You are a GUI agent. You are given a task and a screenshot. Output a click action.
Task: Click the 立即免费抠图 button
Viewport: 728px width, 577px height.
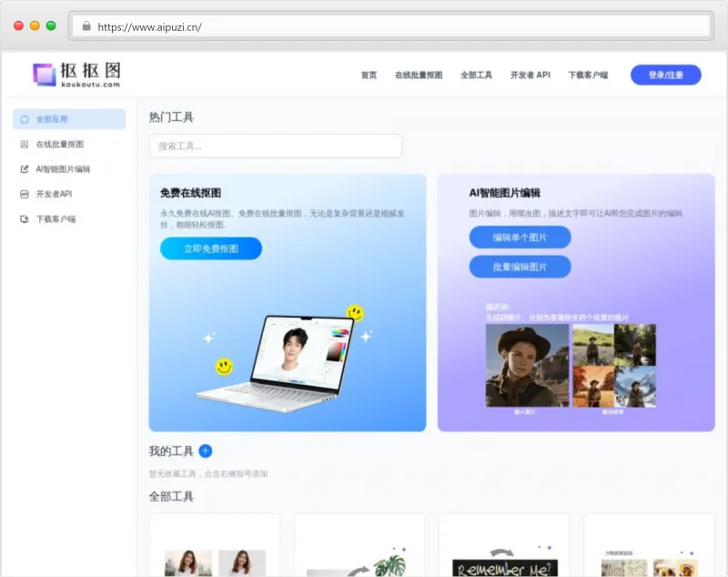213,248
